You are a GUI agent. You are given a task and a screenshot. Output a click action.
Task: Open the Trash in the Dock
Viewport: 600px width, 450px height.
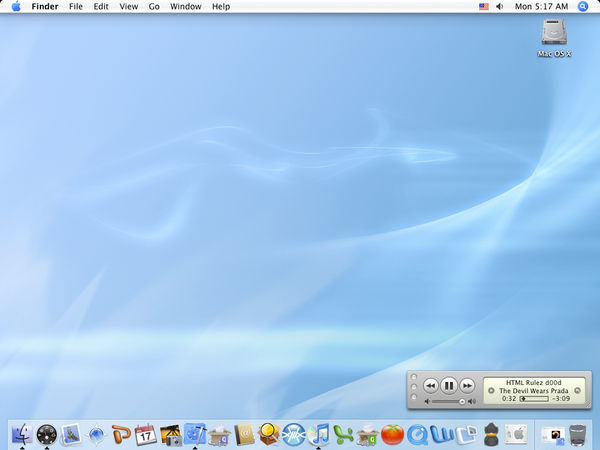(577, 435)
